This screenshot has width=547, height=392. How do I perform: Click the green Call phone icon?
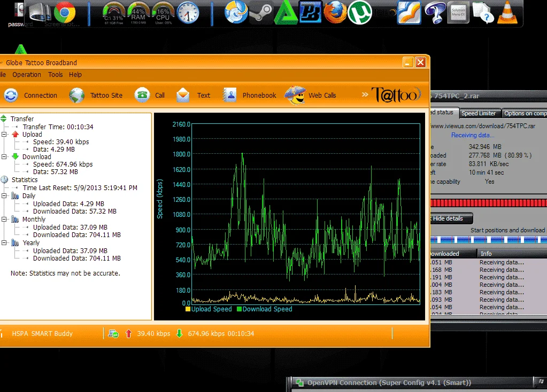[142, 95]
